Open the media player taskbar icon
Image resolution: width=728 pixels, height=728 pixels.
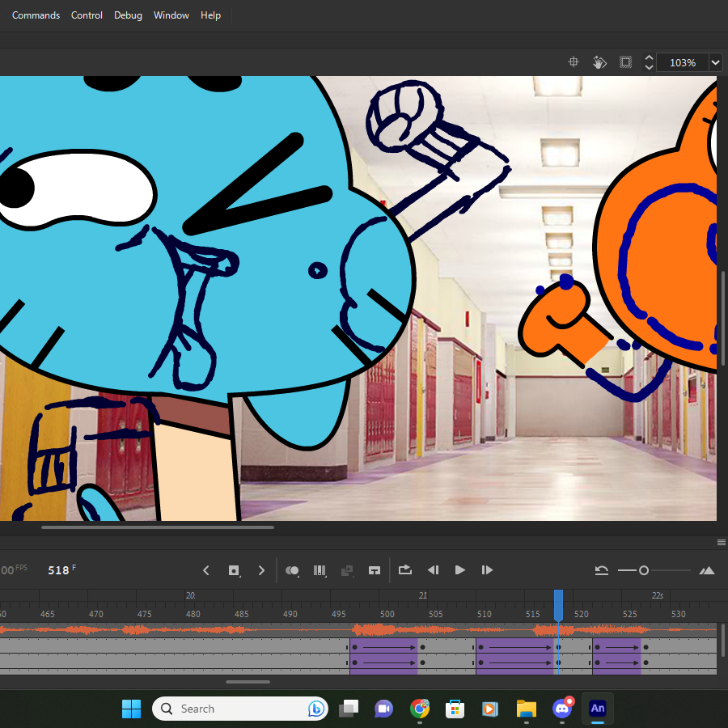pyautogui.click(x=490, y=709)
